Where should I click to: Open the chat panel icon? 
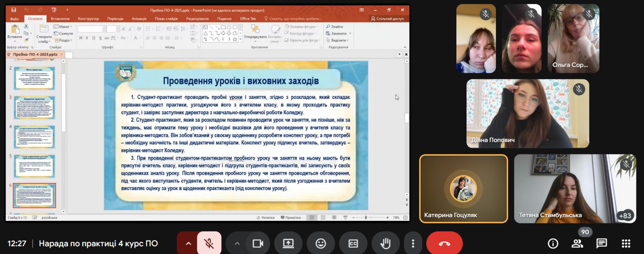coord(602,244)
